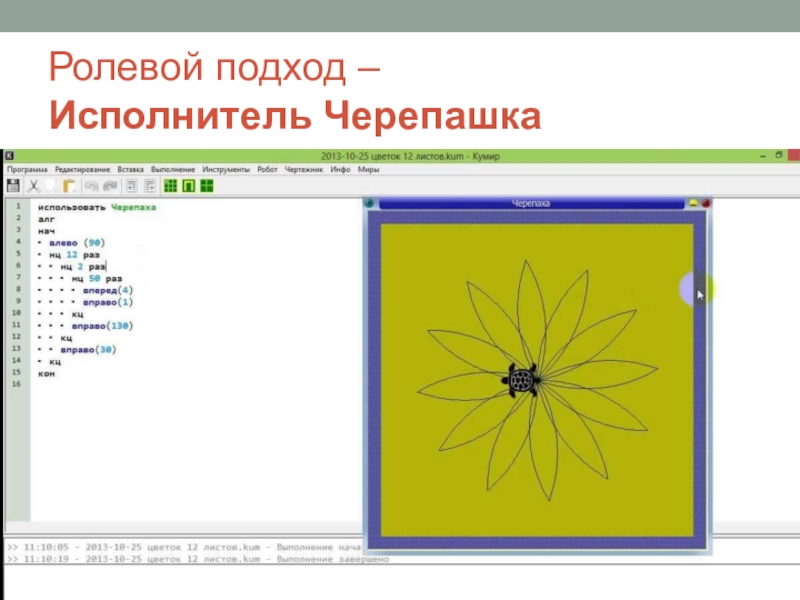Click the 'нц 12 раз' code line
This screenshot has width=800, height=600.
[x=74, y=255]
